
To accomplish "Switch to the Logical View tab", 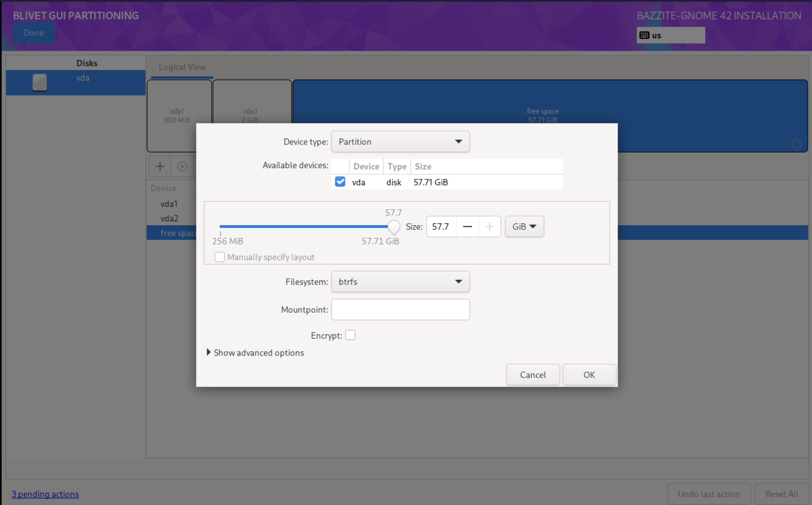I will [182, 67].
